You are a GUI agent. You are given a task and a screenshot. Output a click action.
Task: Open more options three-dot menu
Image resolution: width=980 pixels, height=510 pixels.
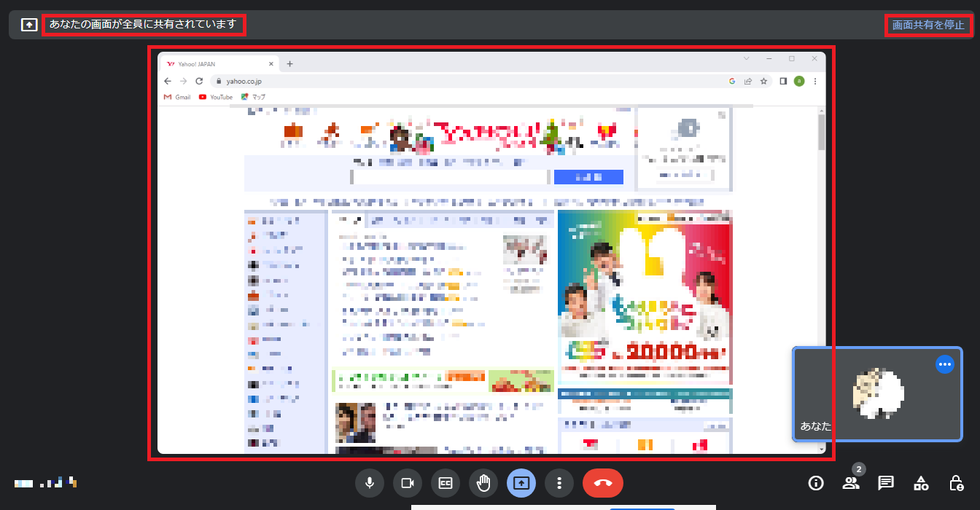pyautogui.click(x=559, y=482)
